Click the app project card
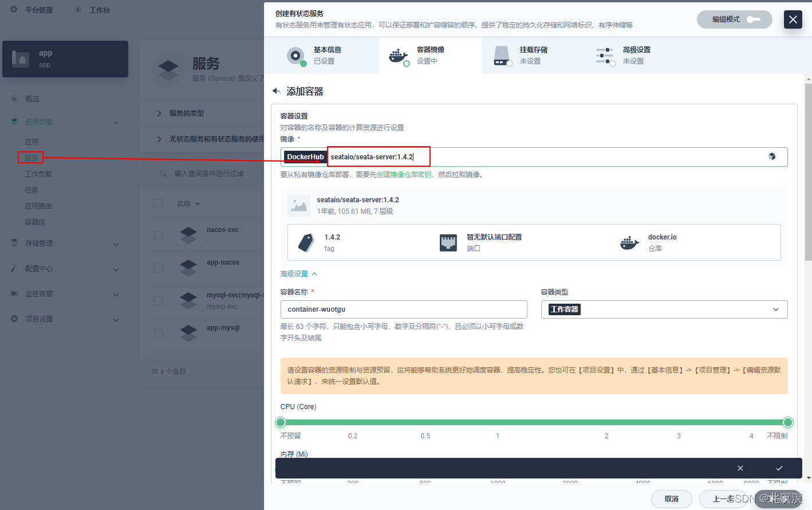 65,59
